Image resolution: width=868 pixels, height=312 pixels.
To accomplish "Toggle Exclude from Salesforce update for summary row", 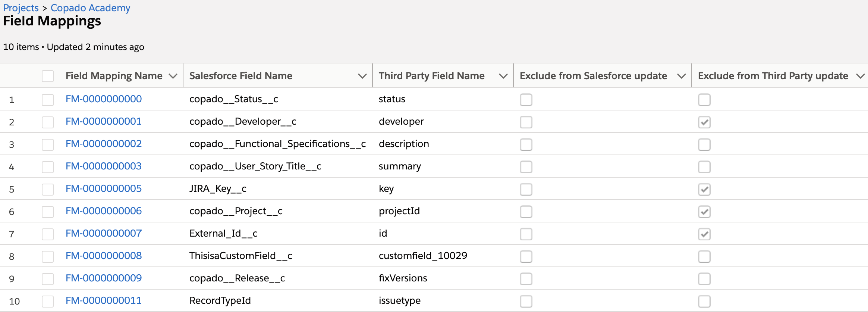I will pyautogui.click(x=526, y=167).
